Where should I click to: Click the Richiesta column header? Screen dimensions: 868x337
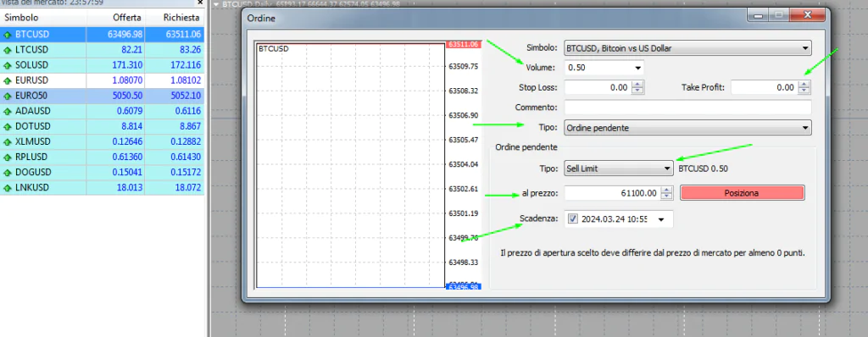click(181, 18)
